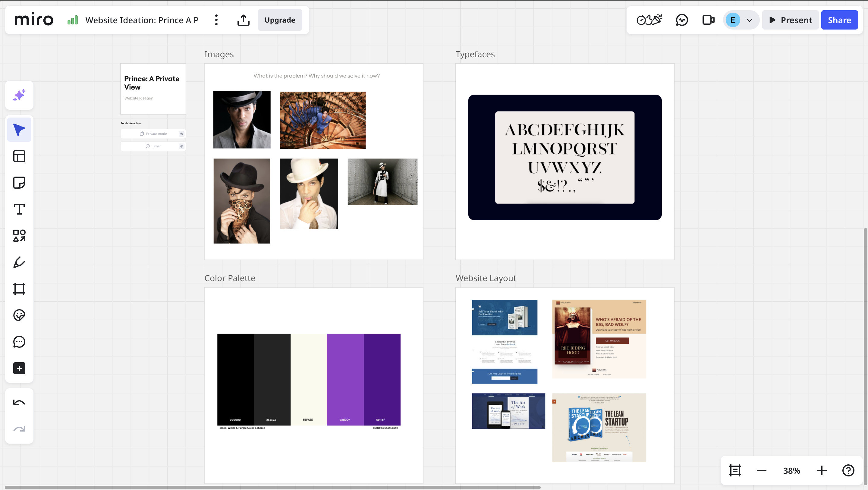This screenshot has height=490, width=868.
Task: Open Shapes and lines tool
Action: click(x=19, y=236)
